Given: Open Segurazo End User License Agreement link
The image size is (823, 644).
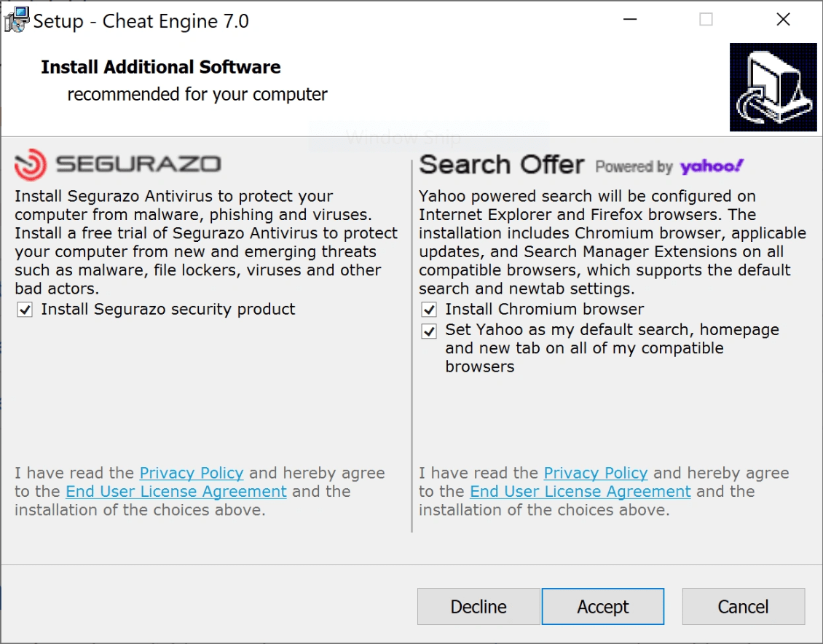Looking at the screenshot, I should [176, 492].
